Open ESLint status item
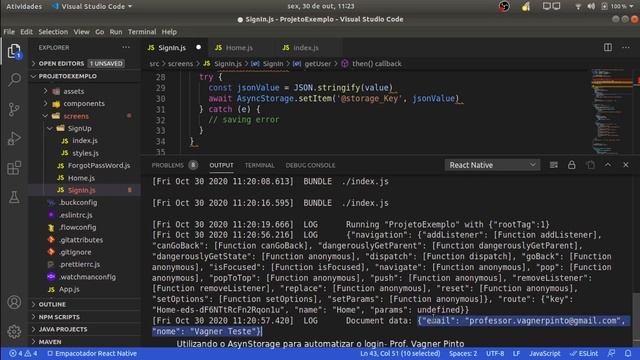 coord(584,353)
